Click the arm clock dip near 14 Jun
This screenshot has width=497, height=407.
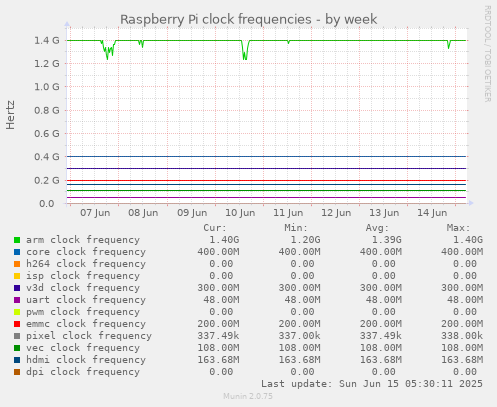[449, 45]
